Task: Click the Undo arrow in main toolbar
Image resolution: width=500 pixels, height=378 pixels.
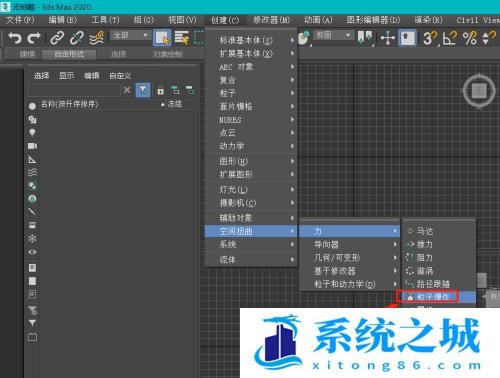Action: tap(14, 38)
